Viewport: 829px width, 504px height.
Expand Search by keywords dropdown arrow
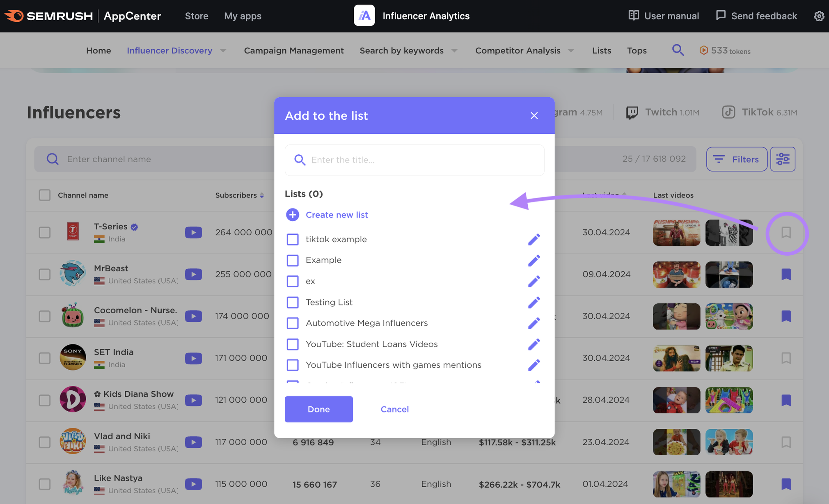pos(454,50)
